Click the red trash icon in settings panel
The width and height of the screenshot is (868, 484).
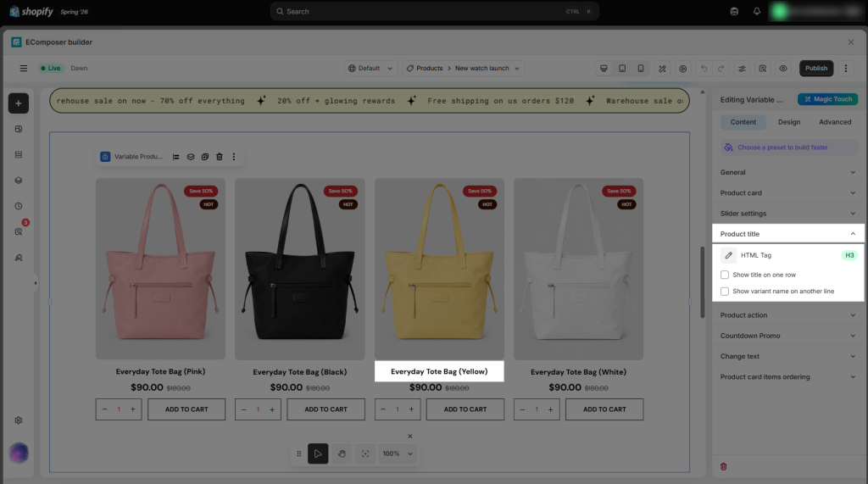[724, 466]
